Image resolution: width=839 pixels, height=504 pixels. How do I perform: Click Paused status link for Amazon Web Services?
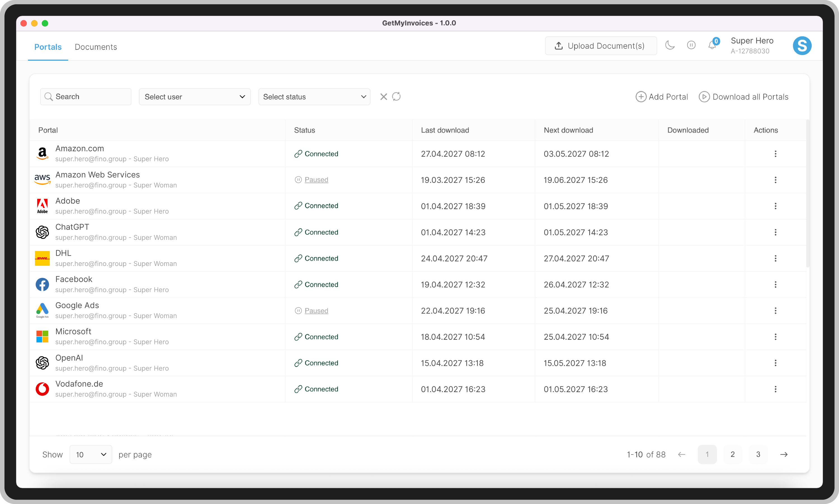point(316,180)
